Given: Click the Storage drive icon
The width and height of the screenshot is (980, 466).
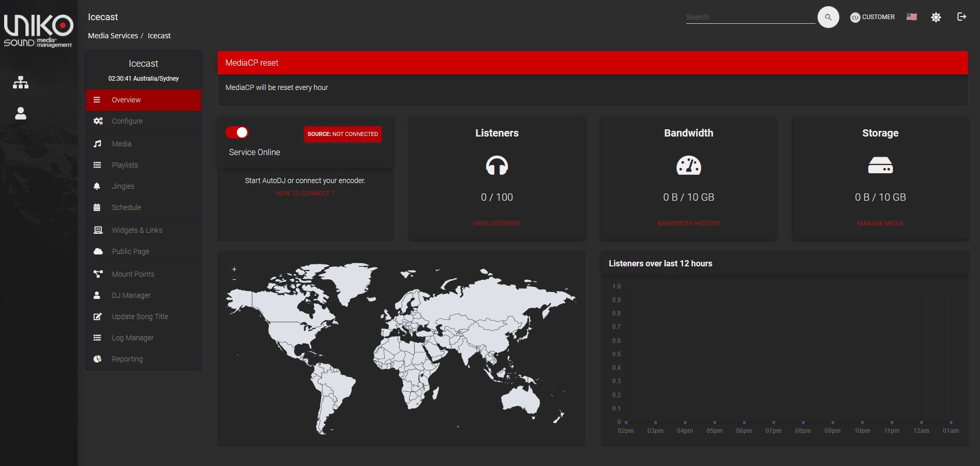Looking at the screenshot, I should [880, 166].
